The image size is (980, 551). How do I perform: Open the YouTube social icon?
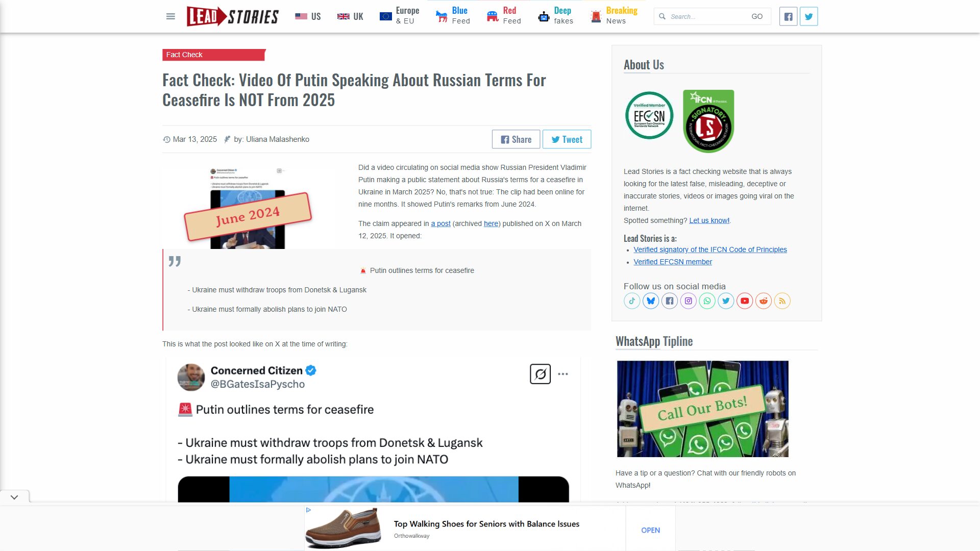point(745,301)
